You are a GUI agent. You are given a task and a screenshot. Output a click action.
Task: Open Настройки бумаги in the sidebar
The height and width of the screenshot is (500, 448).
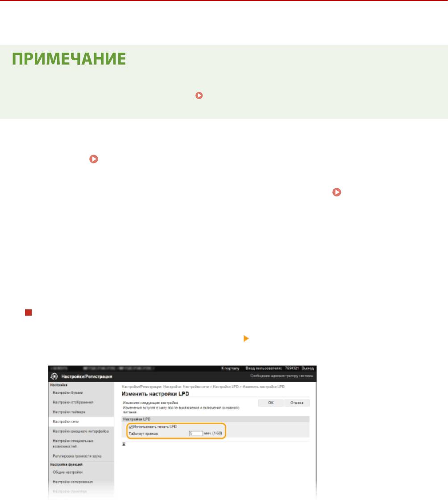coord(67,392)
